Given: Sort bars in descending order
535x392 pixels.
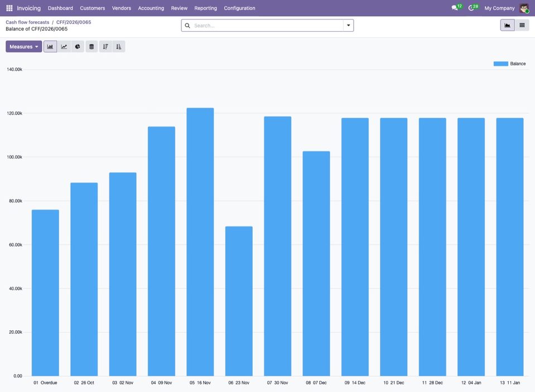Looking at the screenshot, I should 105,47.
